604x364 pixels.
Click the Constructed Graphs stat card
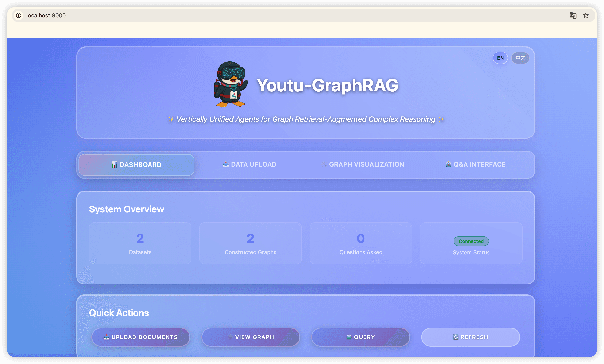[250, 243]
